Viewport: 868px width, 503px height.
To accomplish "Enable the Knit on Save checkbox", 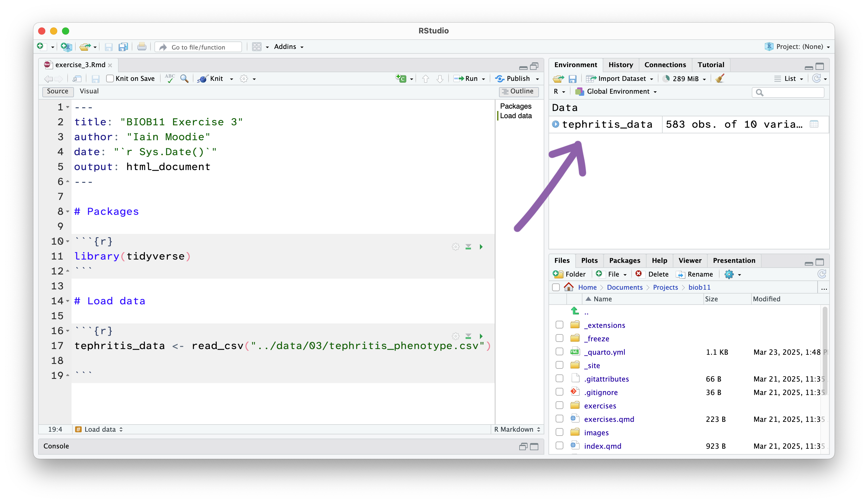I will [x=110, y=78].
